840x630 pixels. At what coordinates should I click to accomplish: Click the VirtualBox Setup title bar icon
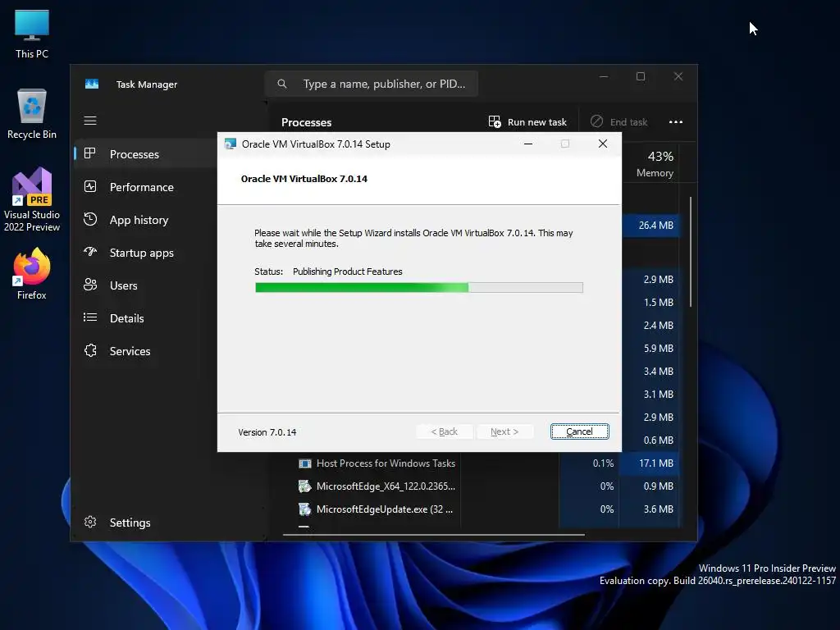point(231,144)
